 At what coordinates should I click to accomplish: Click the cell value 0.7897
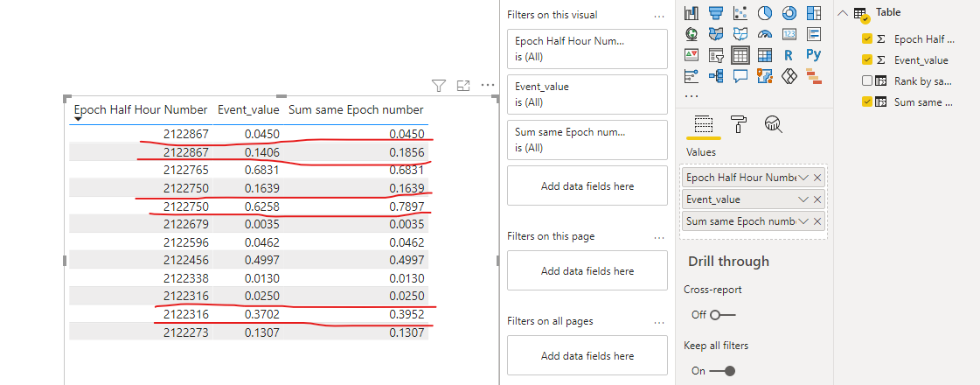pyautogui.click(x=407, y=206)
